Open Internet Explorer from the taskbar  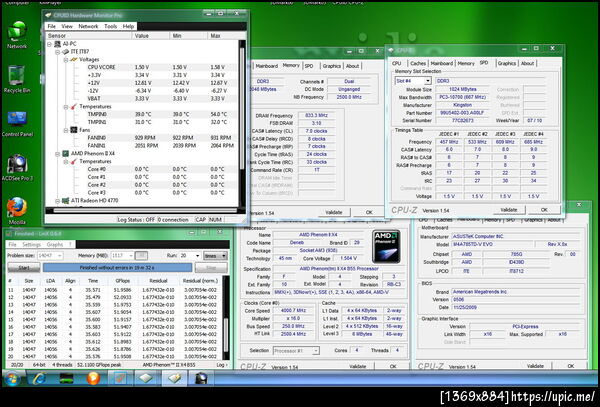tap(39, 379)
